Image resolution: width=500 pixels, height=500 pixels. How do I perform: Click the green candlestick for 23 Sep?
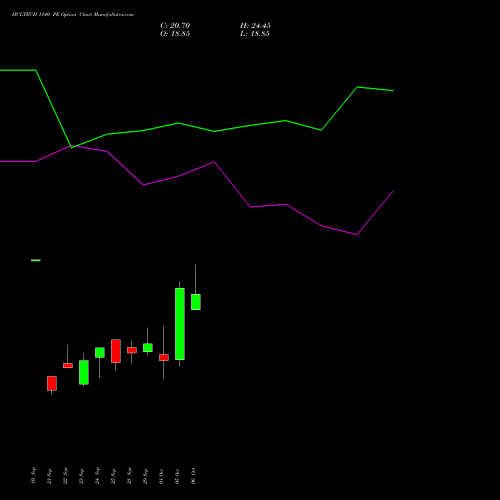(x=84, y=372)
